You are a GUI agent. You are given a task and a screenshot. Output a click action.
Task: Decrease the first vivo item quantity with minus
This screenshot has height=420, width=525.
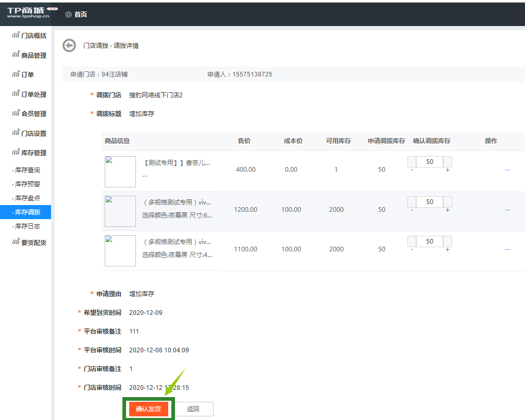pos(412,207)
